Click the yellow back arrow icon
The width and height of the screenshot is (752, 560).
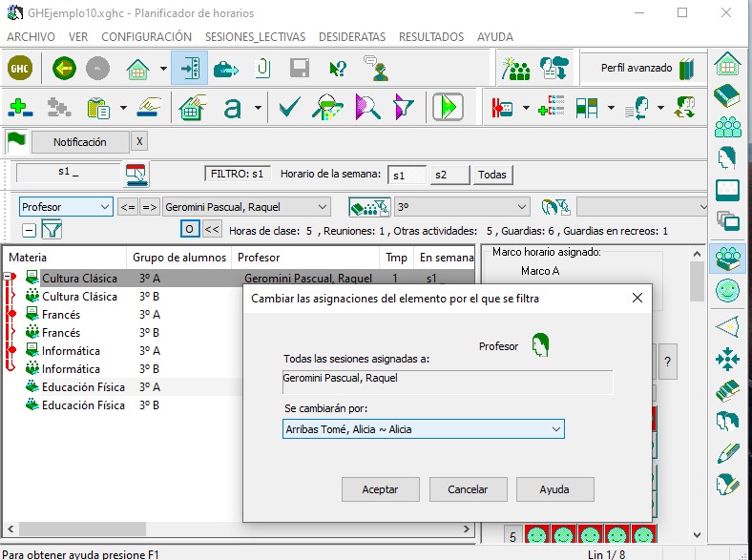(x=64, y=69)
